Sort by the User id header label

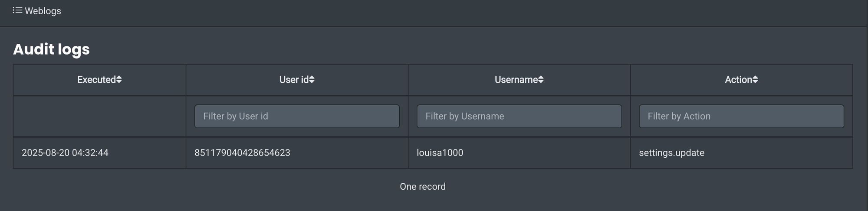[294, 80]
